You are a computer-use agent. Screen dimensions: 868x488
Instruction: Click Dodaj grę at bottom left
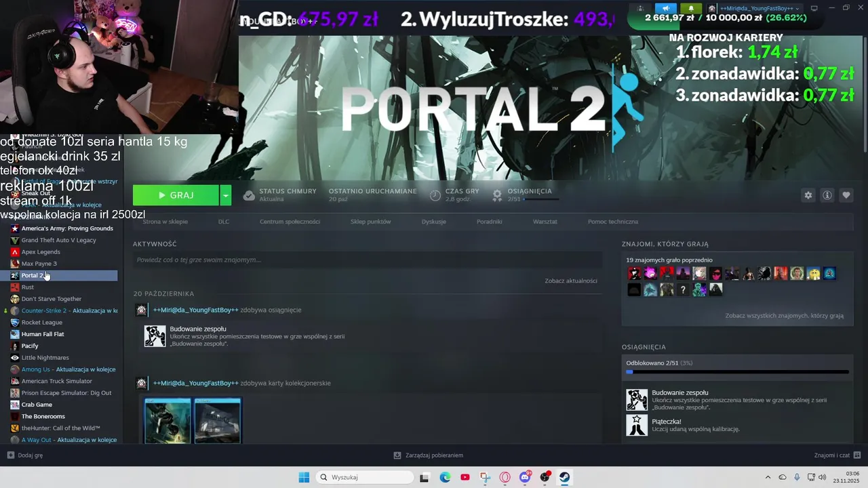tap(25, 455)
